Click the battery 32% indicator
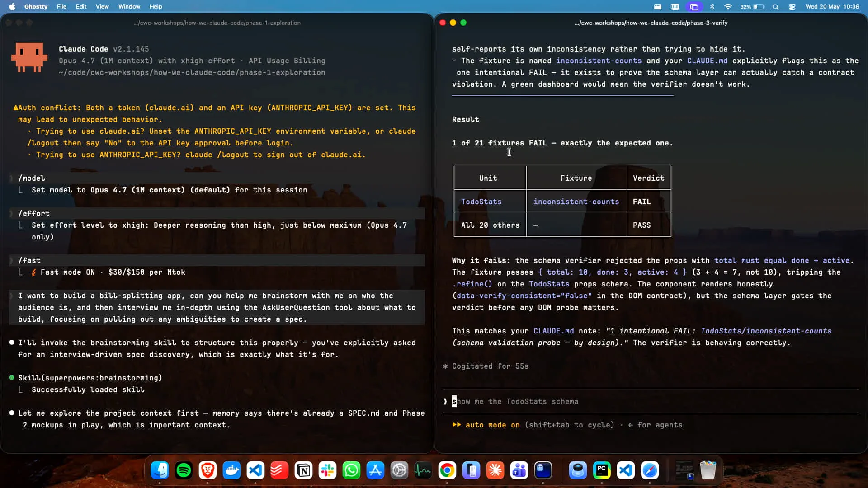This screenshot has width=868, height=488. 752,6
